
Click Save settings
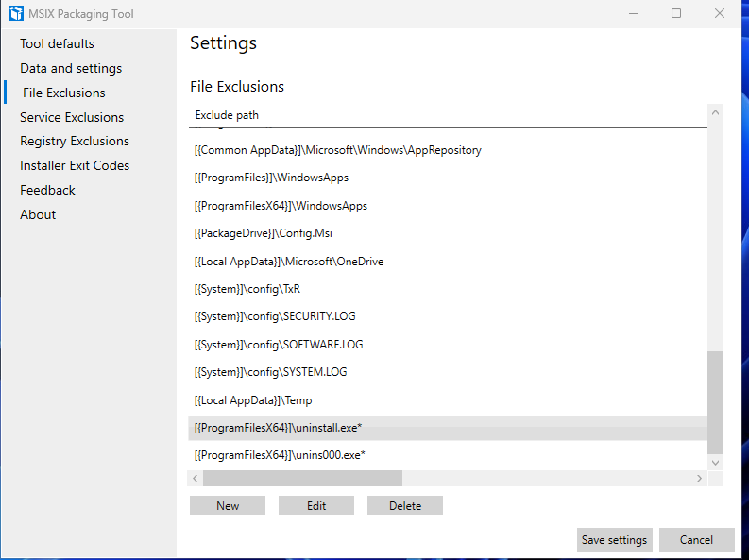click(614, 540)
